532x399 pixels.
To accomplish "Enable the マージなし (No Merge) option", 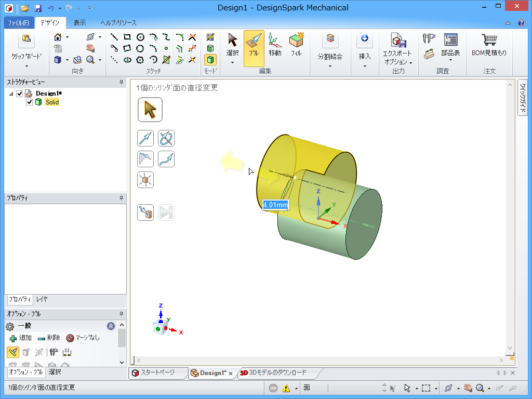I will [x=83, y=338].
